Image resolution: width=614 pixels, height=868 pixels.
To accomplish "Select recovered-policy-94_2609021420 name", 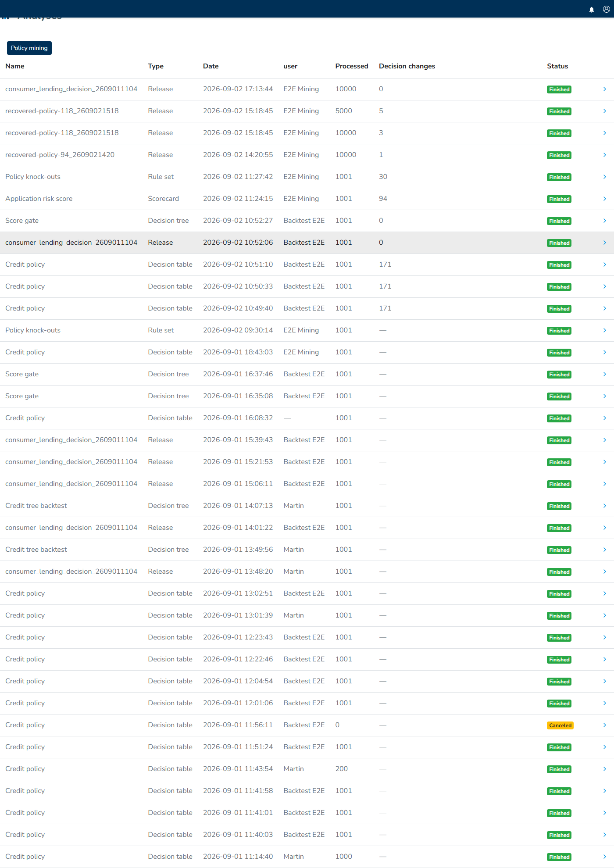I will tap(60, 155).
